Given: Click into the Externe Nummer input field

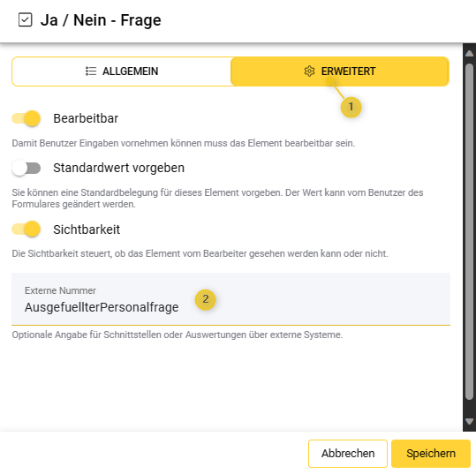Looking at the screenshot, I should click(230, 299).
